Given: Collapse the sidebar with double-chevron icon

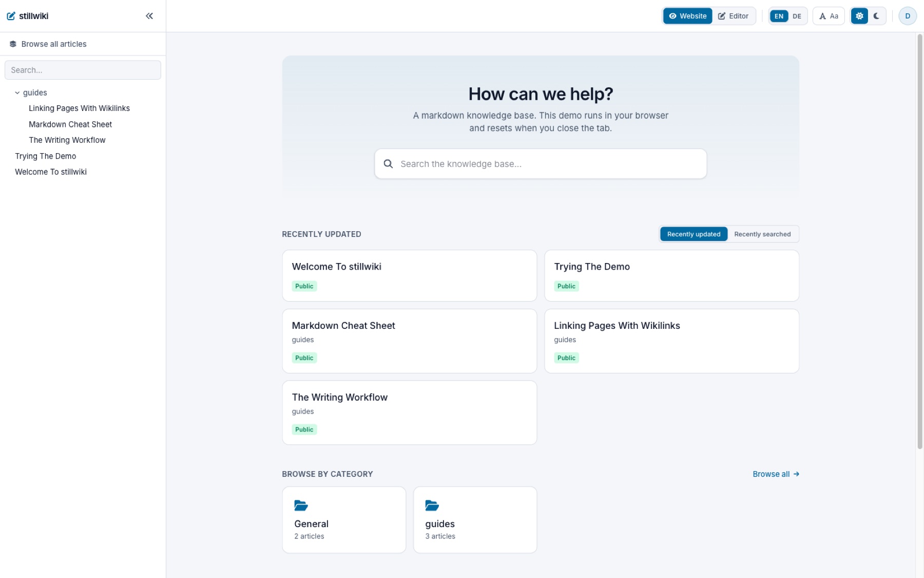Looking at the screenshot, I should coord(149,16).
